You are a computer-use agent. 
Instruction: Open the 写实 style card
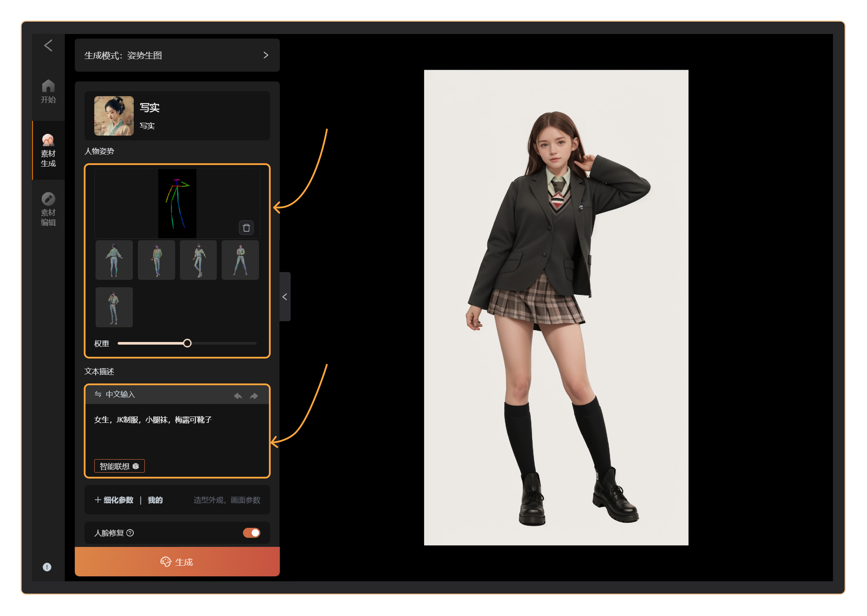(177, 116)
